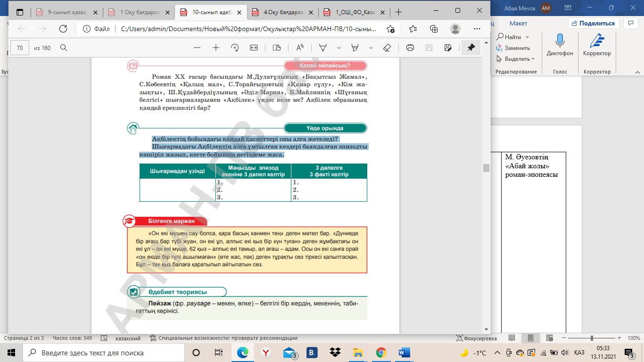Click the PDF zoom in plus icon
Screen dimensions: 644x362
point(216,48)
